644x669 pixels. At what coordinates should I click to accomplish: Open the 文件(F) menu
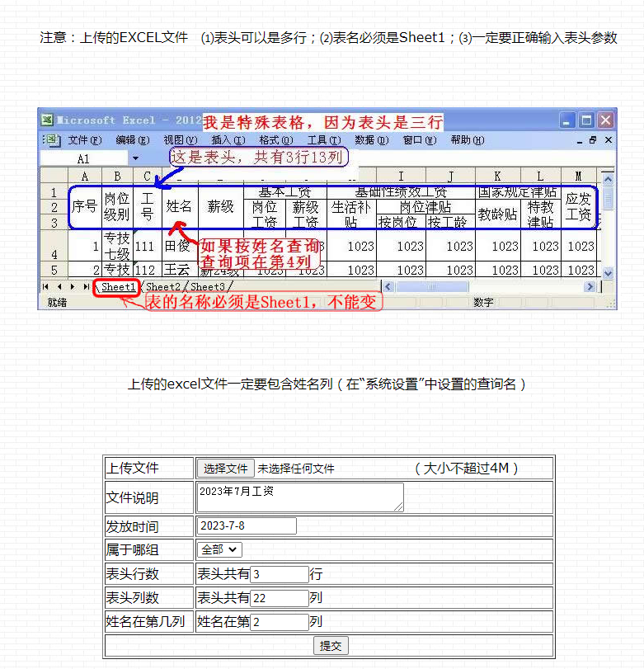pos(85,140)
